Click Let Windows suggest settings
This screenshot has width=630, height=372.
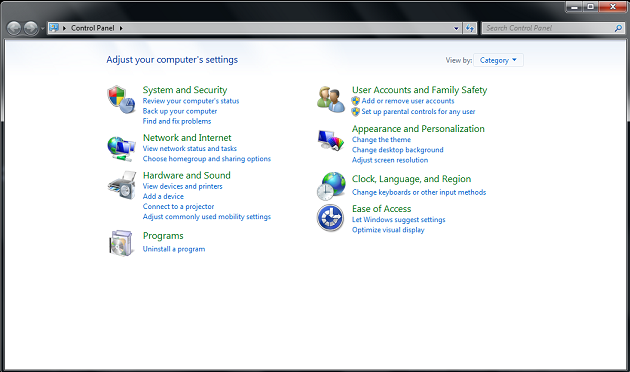coord(399,220)
